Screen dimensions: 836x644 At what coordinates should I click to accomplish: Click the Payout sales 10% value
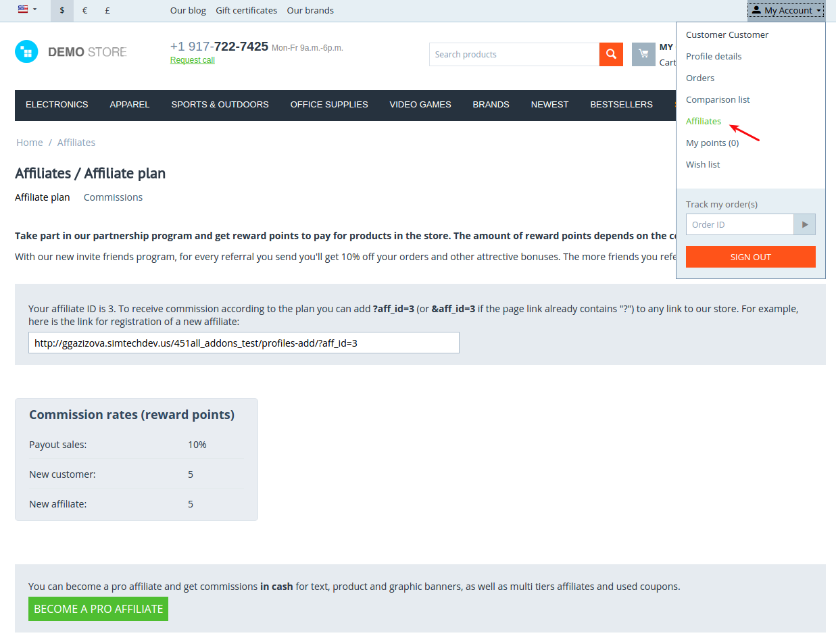[x=197, y=445]
